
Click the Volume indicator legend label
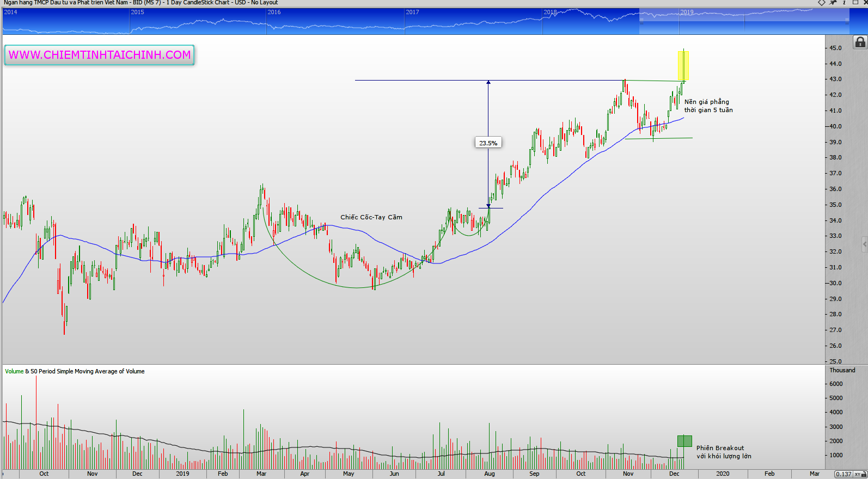click(14, 371)
